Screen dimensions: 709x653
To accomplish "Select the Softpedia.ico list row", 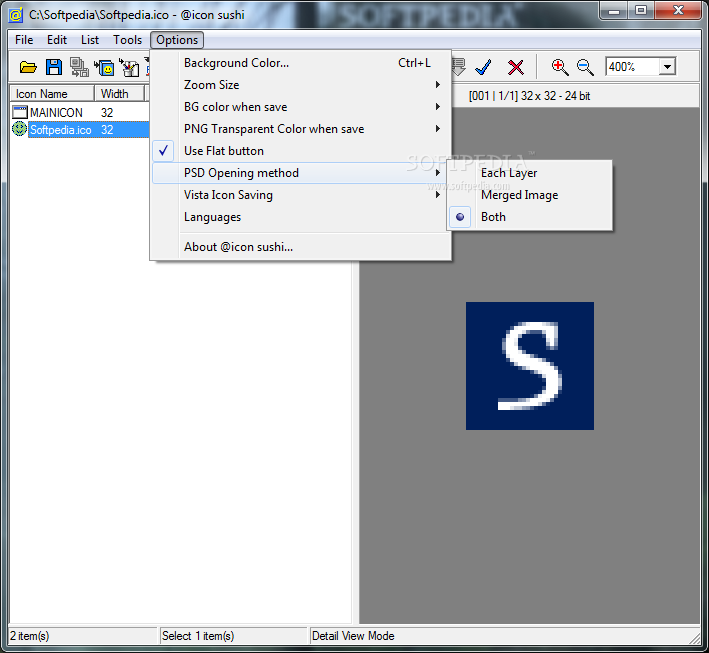I will (x=80, y=130).
